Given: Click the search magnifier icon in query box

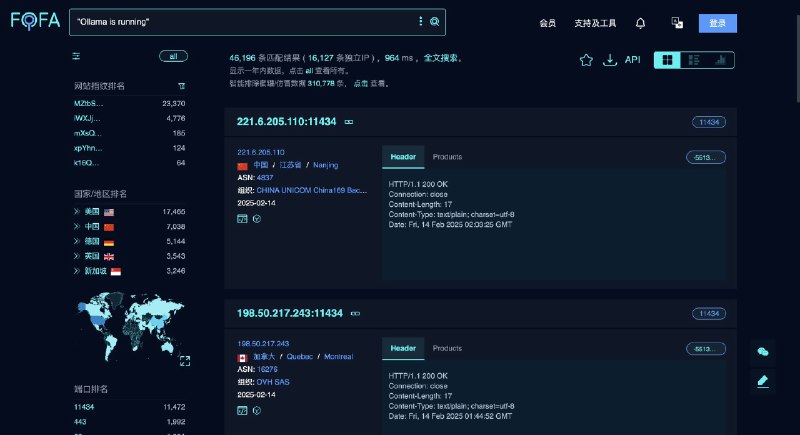Looking at the screenshot, I should [434, 22].
